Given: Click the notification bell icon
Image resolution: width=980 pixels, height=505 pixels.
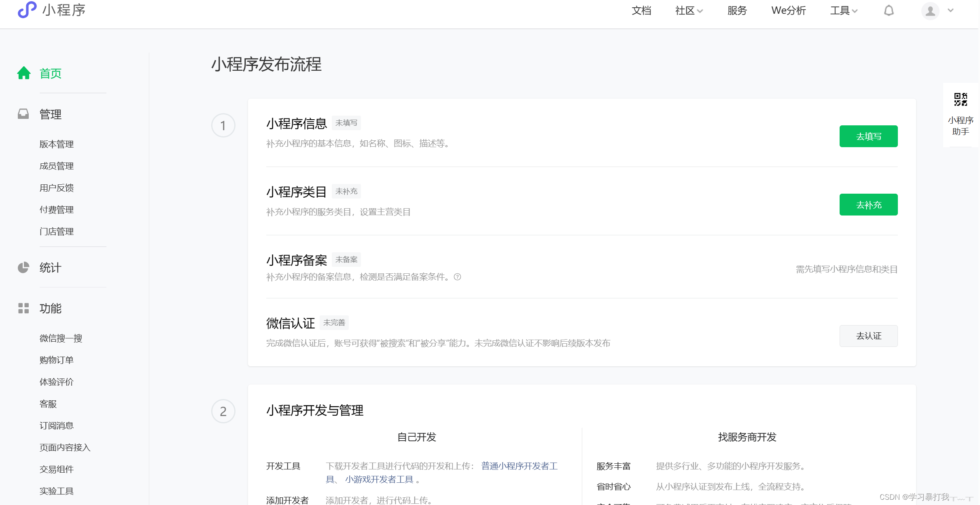Looking at the screenshot, I should coord(889,11).
